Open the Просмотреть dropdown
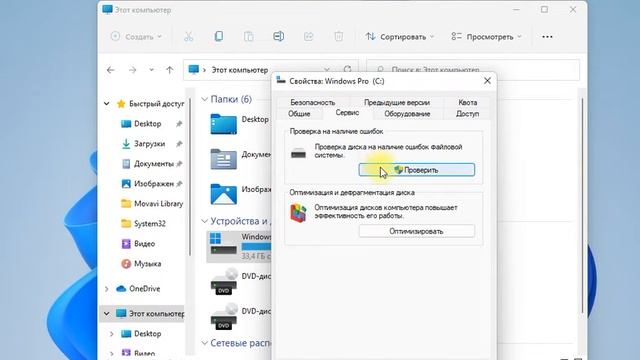640x360 pixels. click(487, 37)
